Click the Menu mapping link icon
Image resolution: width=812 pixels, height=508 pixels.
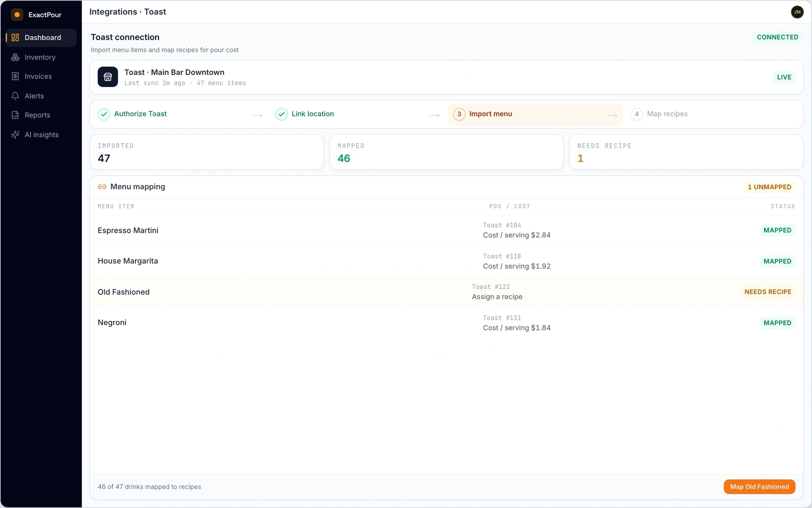[102, 187]
